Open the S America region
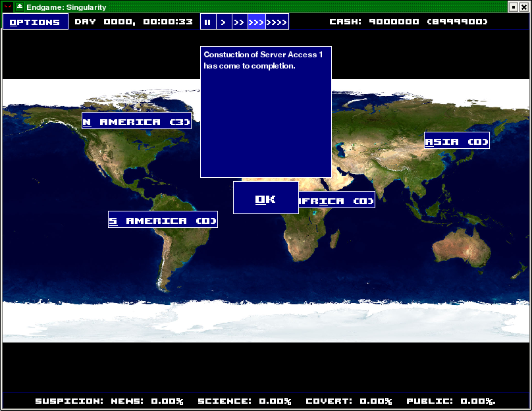Screen dimensions: 532x411 click(x=163, y=220)
